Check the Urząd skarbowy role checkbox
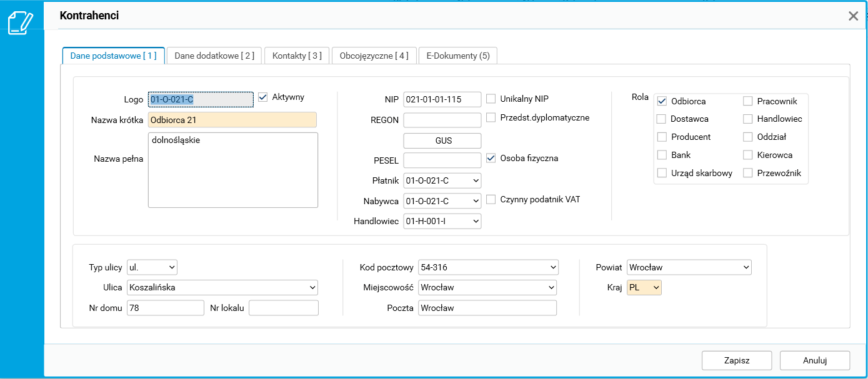868x379 pixels. click(662, 173)
